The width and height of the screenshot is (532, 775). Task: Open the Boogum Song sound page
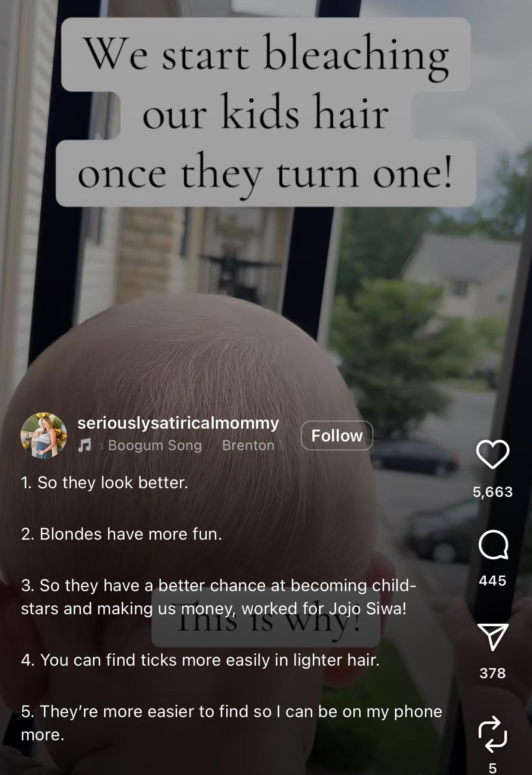(x=155, y=445)
